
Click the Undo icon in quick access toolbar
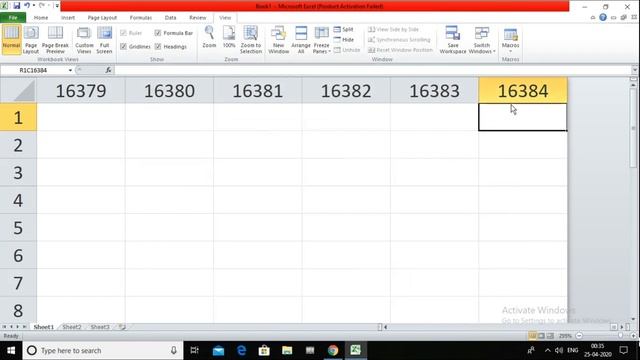(27, 6)
